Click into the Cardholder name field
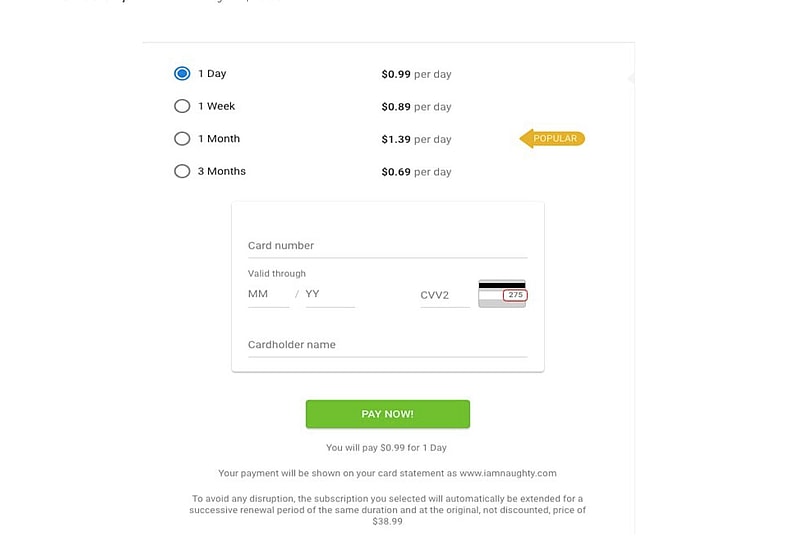This screenshot has width=788, height=542. [387, 345]
